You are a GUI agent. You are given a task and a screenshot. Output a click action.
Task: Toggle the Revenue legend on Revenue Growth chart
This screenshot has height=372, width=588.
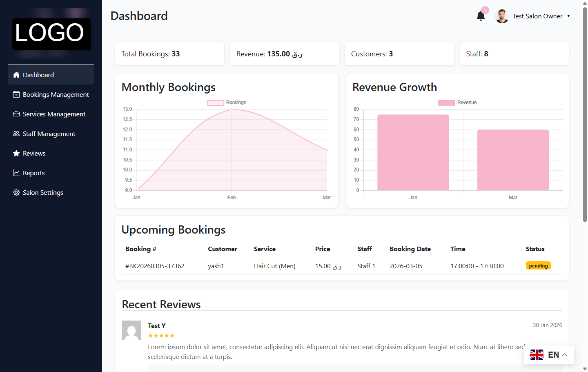(457, 102)
